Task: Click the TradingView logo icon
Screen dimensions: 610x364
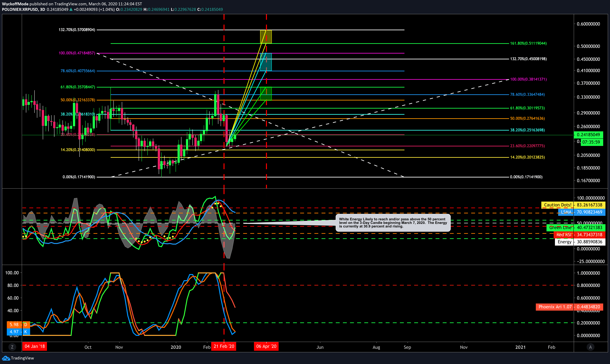Action: (6, 358)
